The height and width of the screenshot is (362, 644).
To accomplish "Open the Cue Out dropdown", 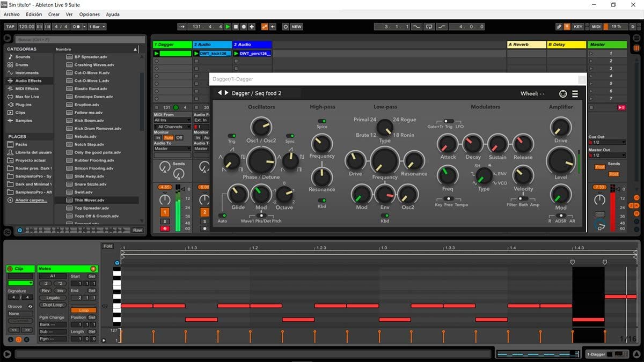I will (608, 143).
